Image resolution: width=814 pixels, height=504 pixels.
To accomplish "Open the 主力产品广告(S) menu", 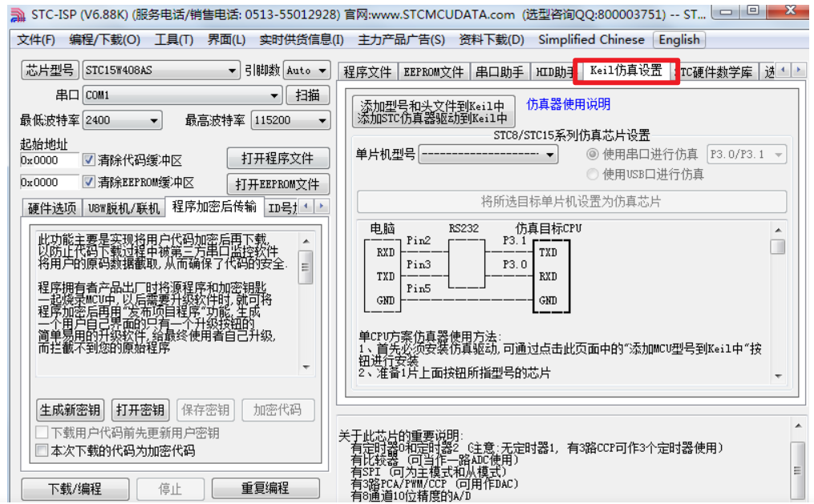I will point(401,40).
